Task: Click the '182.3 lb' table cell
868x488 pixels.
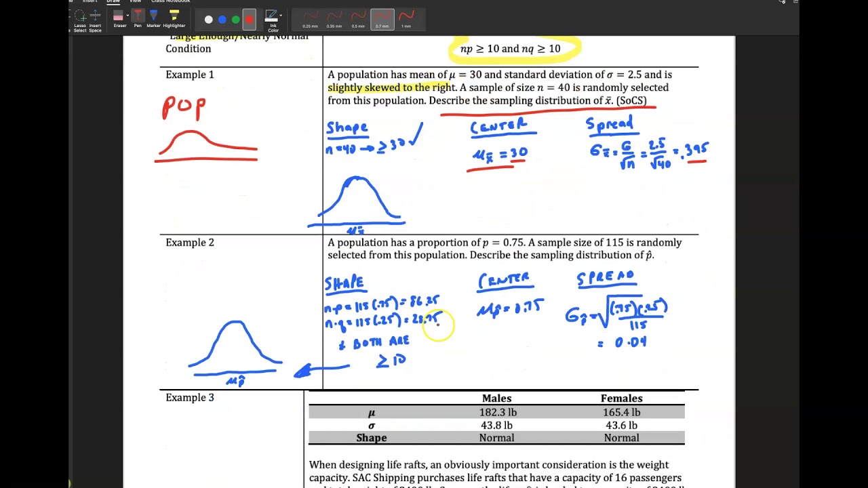Action: point(496,412)
